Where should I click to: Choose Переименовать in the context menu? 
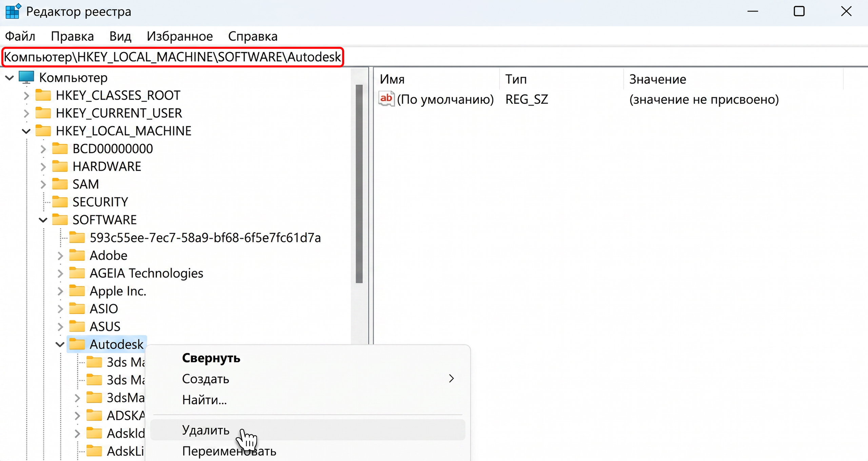click(308, 451)
